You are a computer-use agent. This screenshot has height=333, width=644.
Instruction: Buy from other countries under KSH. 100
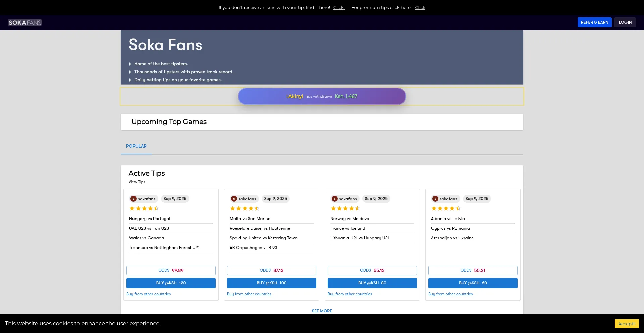(249, 294)
